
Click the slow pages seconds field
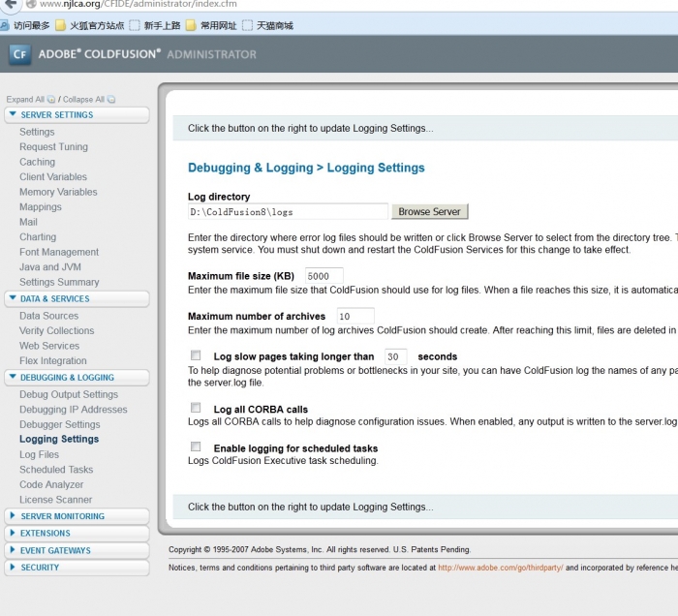pyautogui.click(x=395, y=356)
